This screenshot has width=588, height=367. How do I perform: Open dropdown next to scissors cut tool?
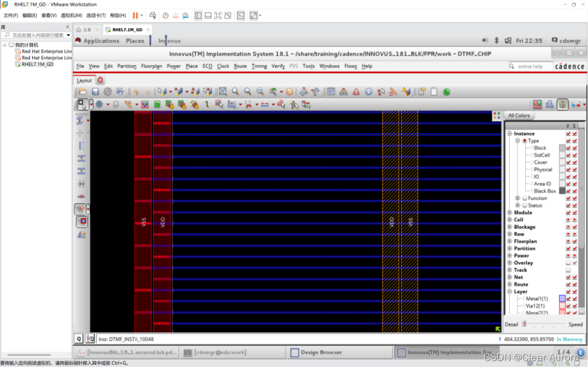(256, 105)
